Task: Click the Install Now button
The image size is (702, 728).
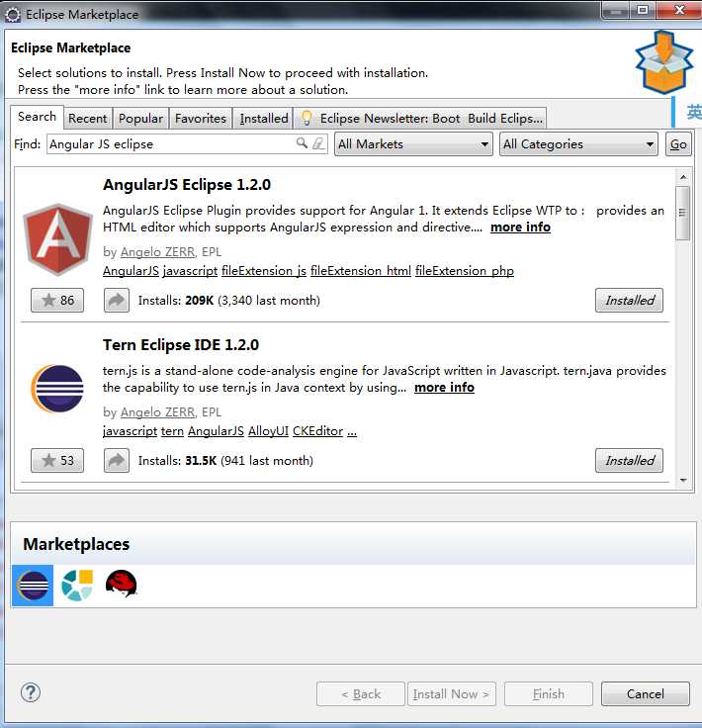Action: [452, 693]
